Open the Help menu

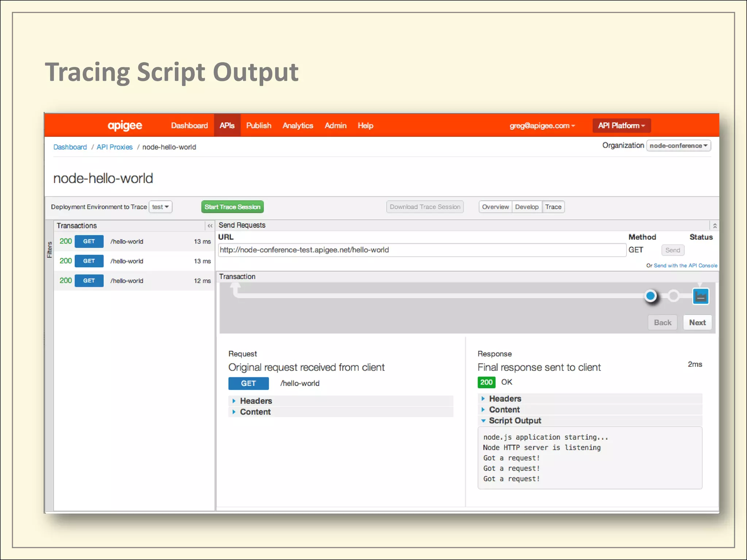[x=365, y=126]
